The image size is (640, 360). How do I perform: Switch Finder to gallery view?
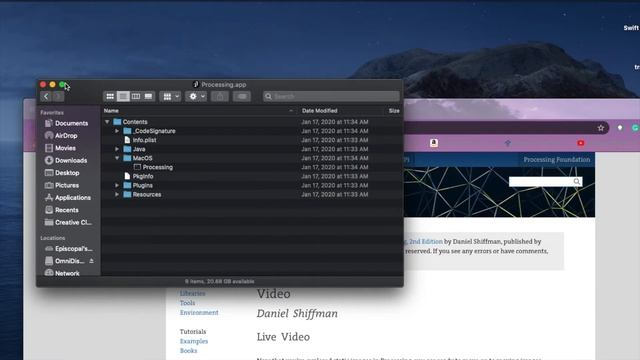point(149,96)
